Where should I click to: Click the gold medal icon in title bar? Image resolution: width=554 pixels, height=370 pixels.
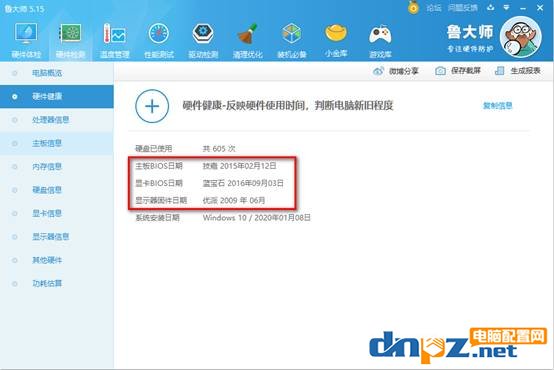click(x=413, y=7)
